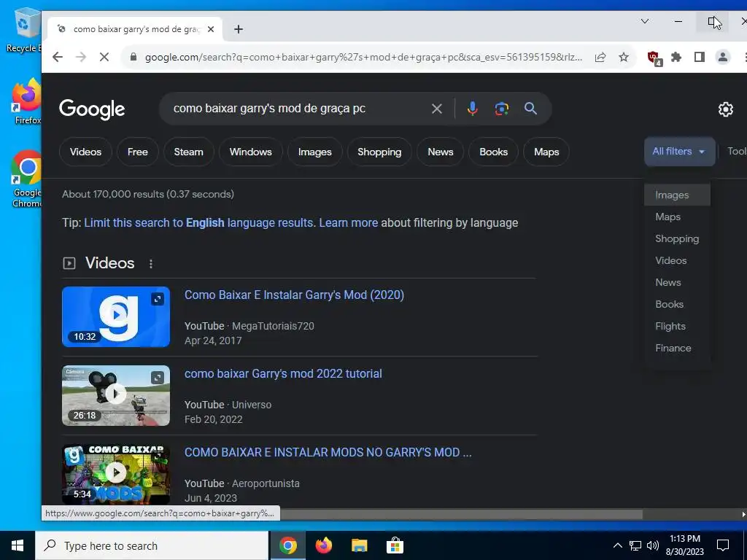Toggle the Chrome side panel icon

tap(700, 57)
